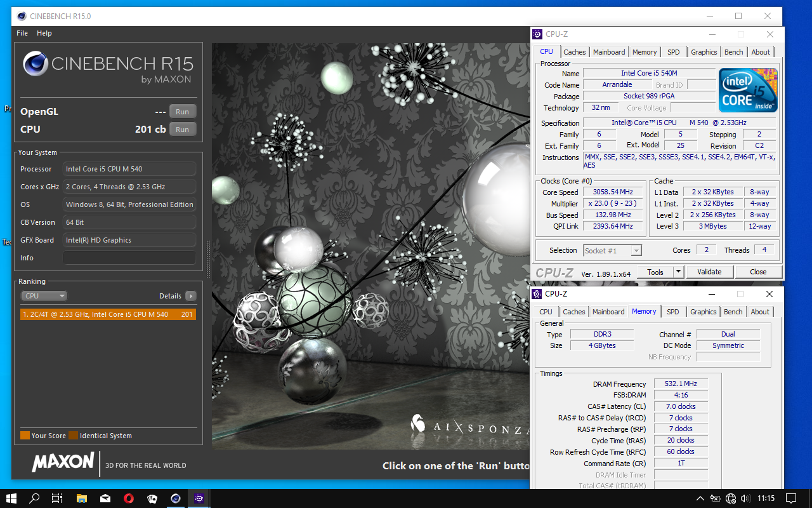Click the Cinebench title bar icon
Screen dimensions: 812x508
point(22,16)
